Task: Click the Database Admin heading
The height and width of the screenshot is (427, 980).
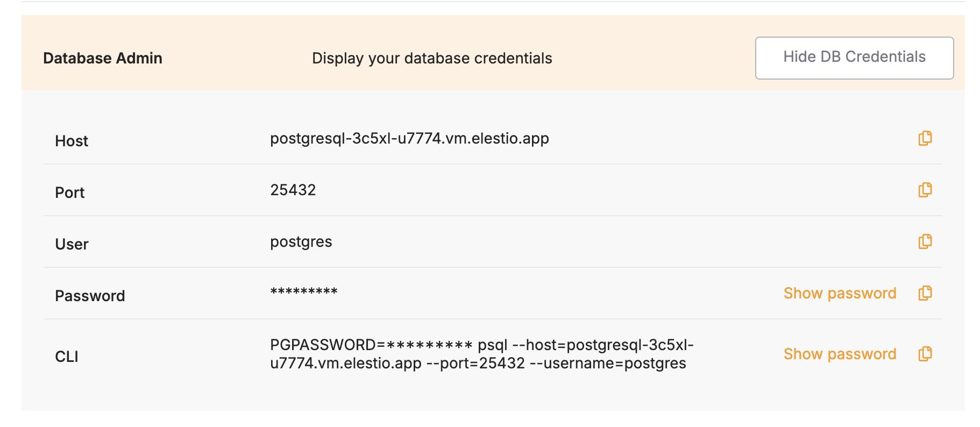Action: pyautogui.click(x=103, y=58)
